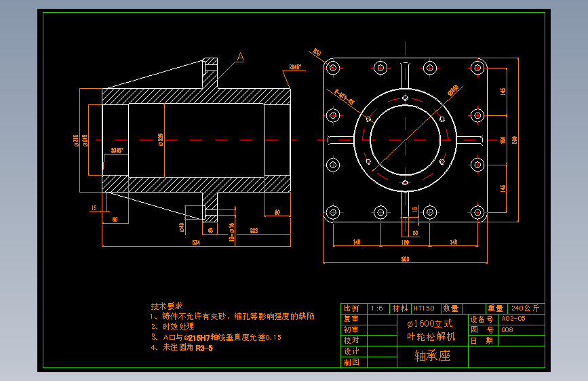Click the 制图 row label

351,362
